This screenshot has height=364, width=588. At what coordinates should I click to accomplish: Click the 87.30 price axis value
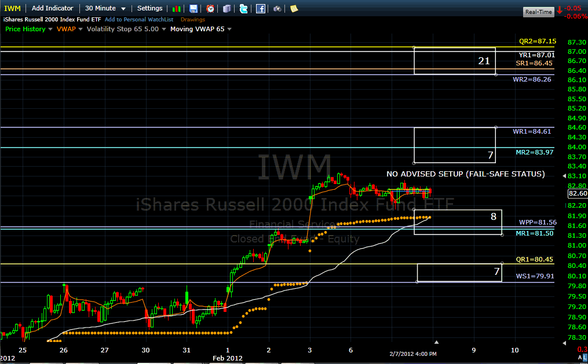click(577, 42)
